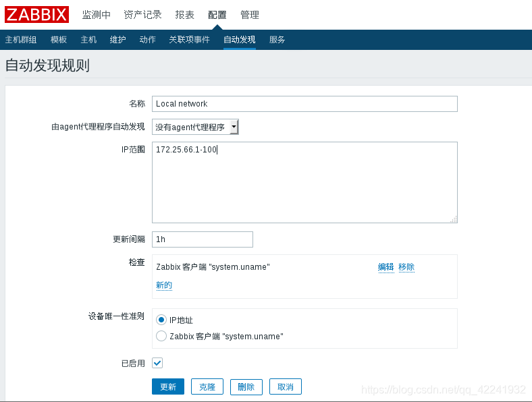
Task: Go to 服务 submenu tab
Action: 277,40
